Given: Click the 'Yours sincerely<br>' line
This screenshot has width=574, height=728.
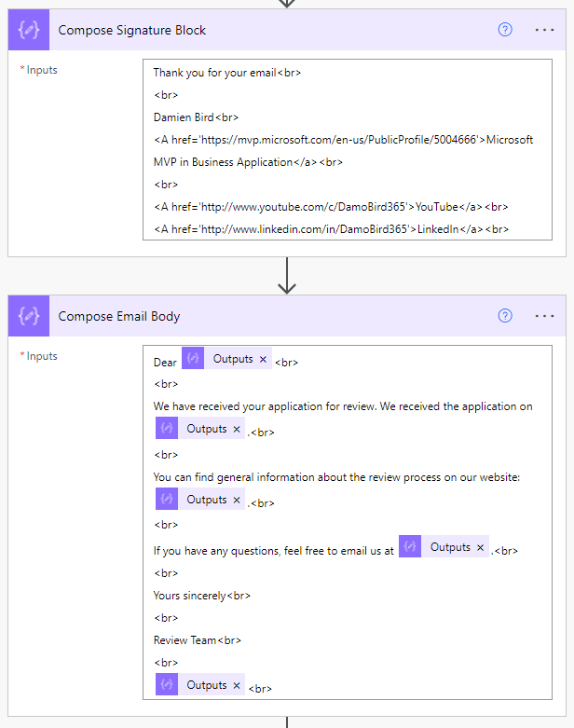Looking at the screenshot, I should click(x=202, y=596).
